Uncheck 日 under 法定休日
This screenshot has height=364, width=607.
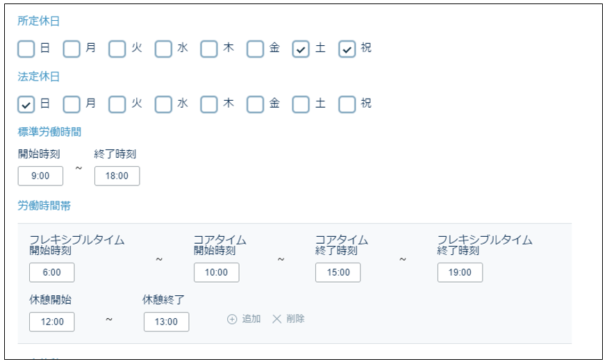tap(26, 104)
